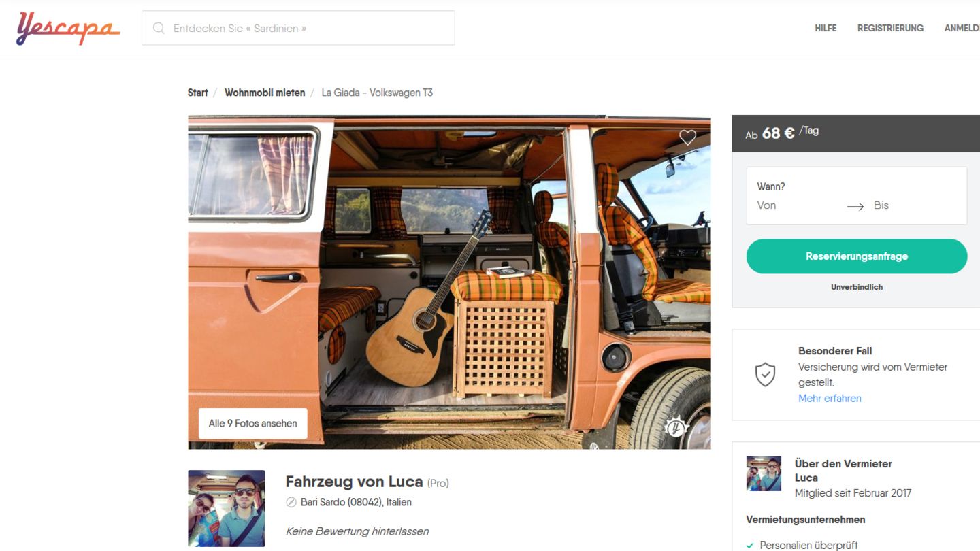Image resolution: width=980 pixels, height=551 pixels.
Task: Navigate to Start breadcrumb
Action: pyautogui.click(x=198, y=93)
